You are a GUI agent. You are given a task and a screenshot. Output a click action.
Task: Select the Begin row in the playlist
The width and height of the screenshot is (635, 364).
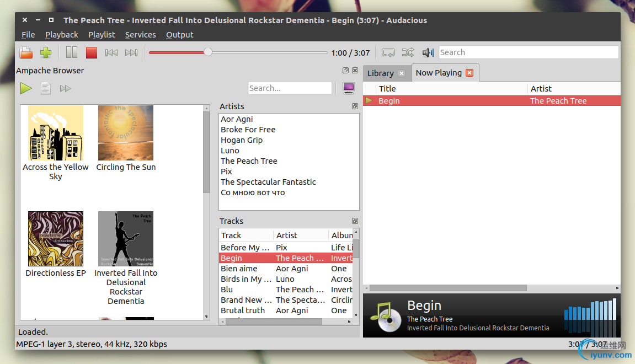pos(492,101)
